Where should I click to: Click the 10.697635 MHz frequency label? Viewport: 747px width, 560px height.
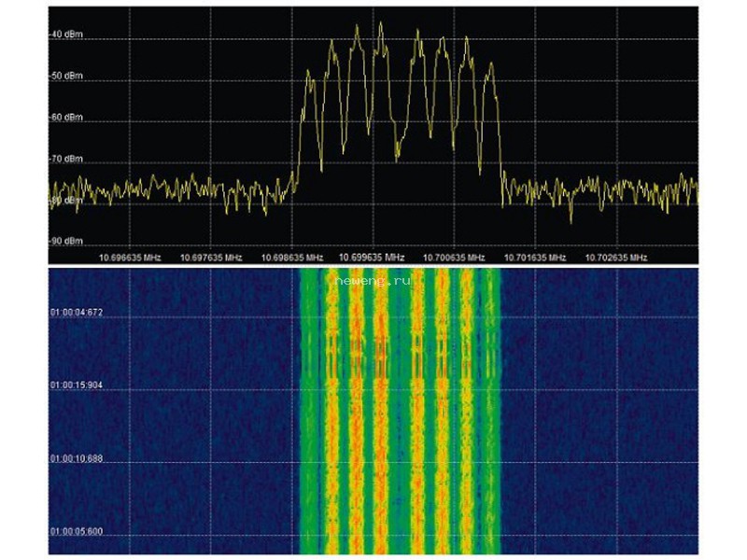point(211,258)
